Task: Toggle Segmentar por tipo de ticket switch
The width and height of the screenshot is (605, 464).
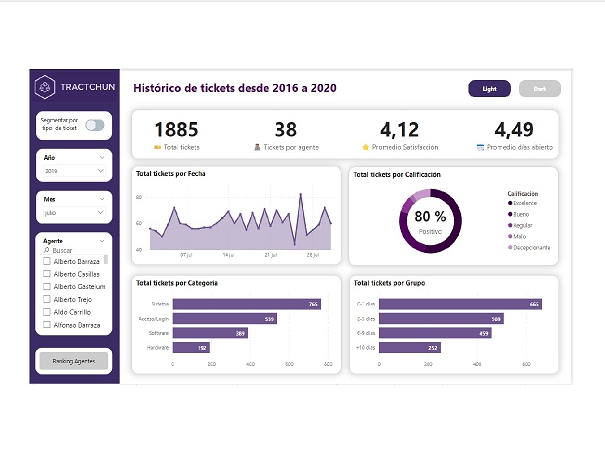Action: (95, 125)
